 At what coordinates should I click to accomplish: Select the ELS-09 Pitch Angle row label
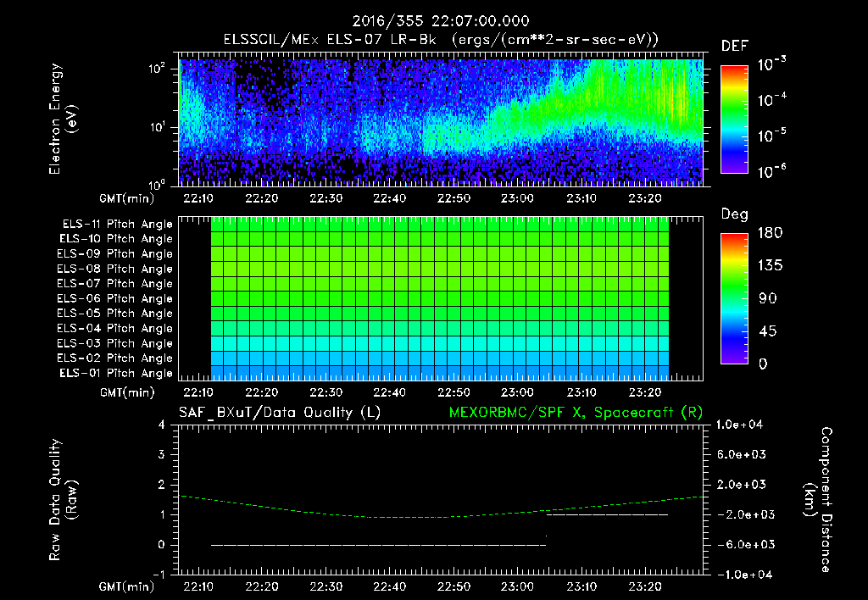pos(115,254)
